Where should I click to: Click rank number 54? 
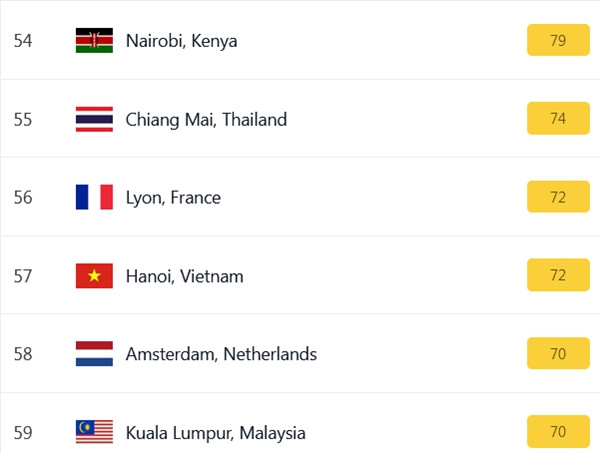(x=23, y=41)
